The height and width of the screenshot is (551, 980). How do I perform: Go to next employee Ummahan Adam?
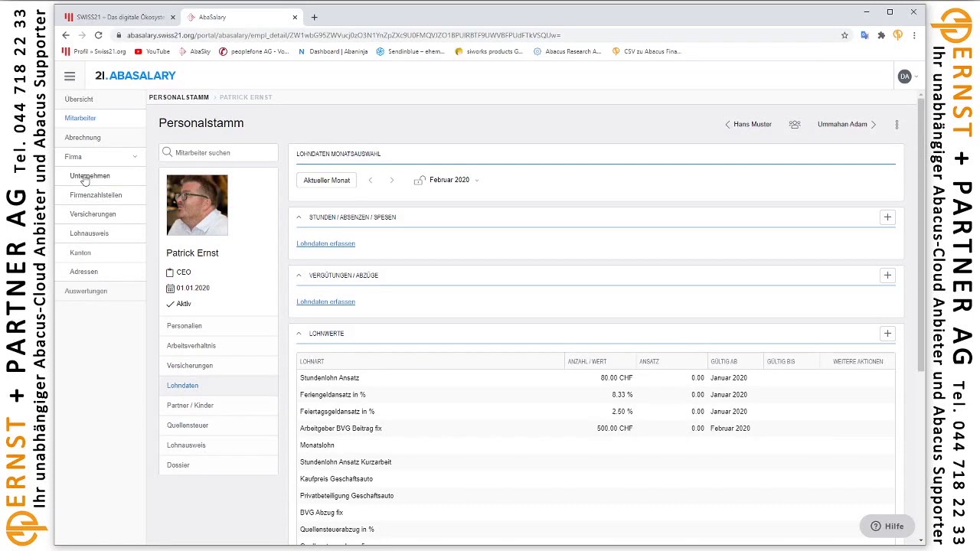pyautogui.click(x=847, y=124)
